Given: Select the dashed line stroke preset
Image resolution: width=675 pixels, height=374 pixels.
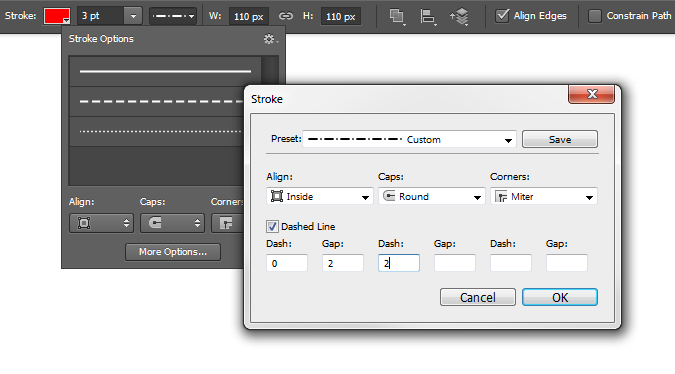Looking at the screenshot, I should tap(160, 102).
